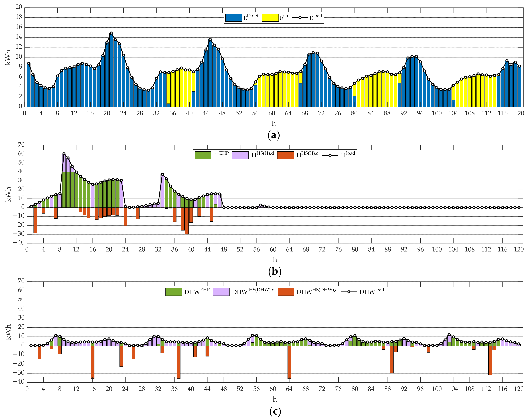Click the E load peak marker near hour 21
Viewport: 529px width, 420px height.
tap(111, 33)
